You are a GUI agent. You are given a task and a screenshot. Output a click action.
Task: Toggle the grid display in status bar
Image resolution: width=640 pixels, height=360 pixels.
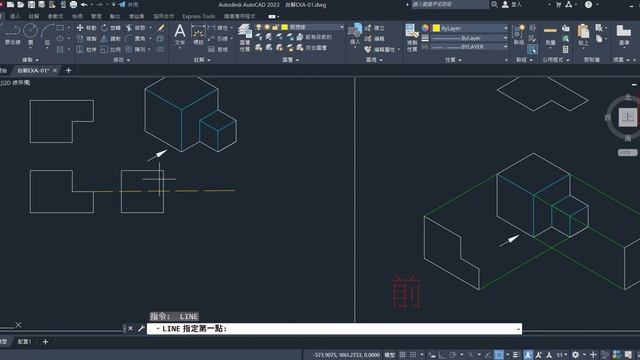402,355
